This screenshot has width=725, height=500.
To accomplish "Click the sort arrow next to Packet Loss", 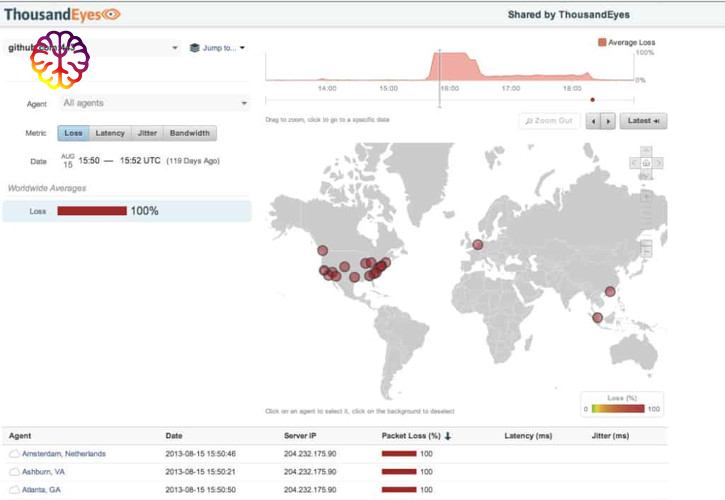I will coord(448,436).
